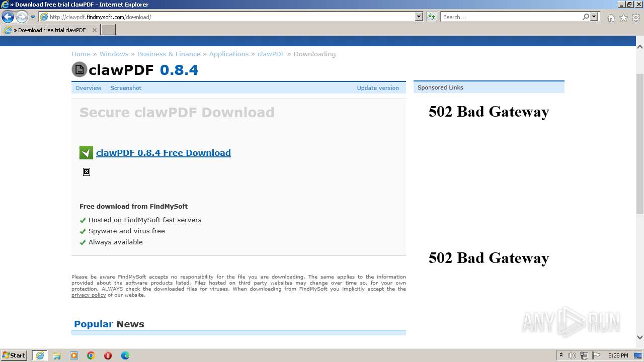Click the Show desktop tray icon
644x362 pixels.
[638, 355]
